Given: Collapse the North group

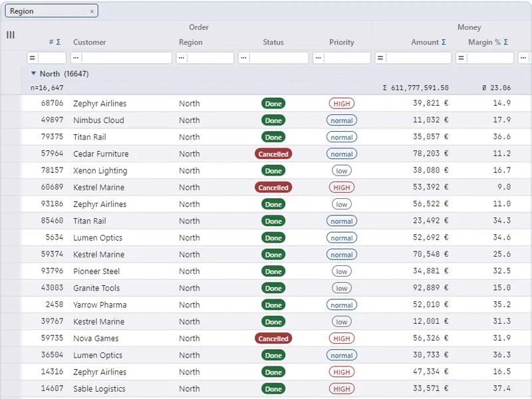Looking at the screenshot, I should point(33,73).
